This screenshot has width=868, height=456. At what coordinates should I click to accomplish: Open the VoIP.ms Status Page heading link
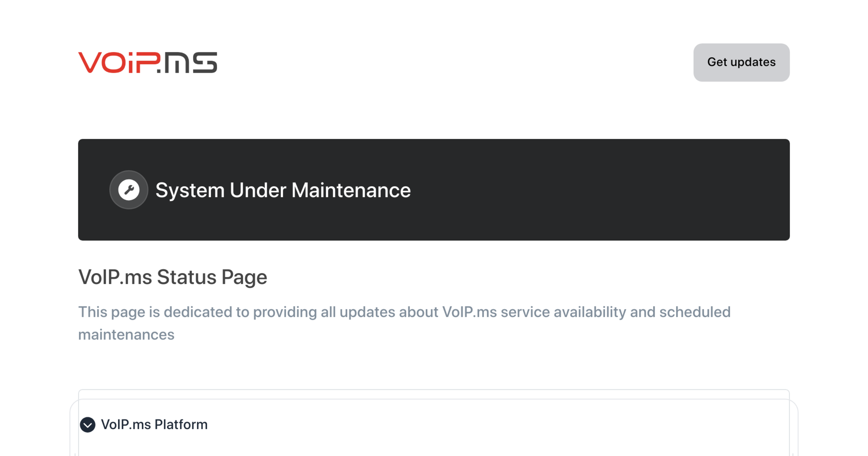tap(173, 277)
